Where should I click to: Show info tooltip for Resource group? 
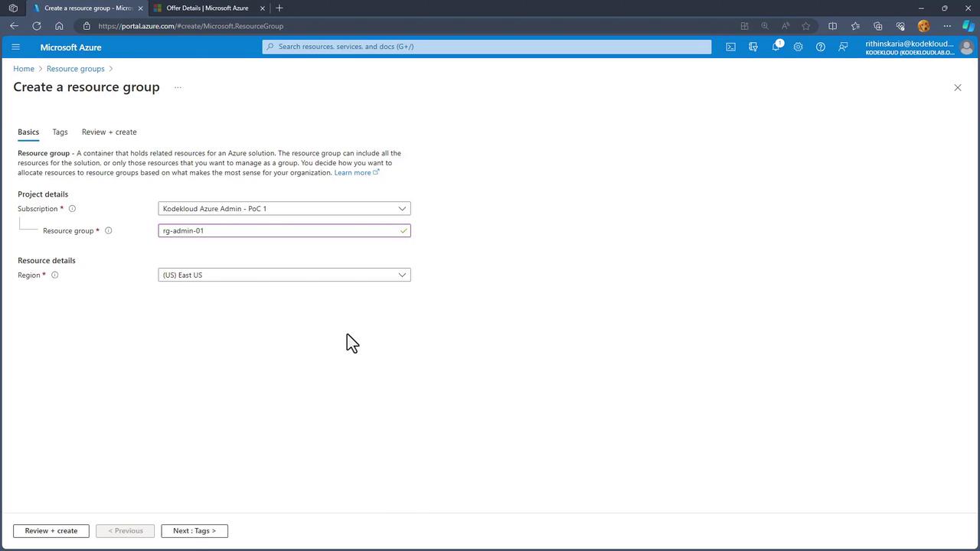point(109,230)
